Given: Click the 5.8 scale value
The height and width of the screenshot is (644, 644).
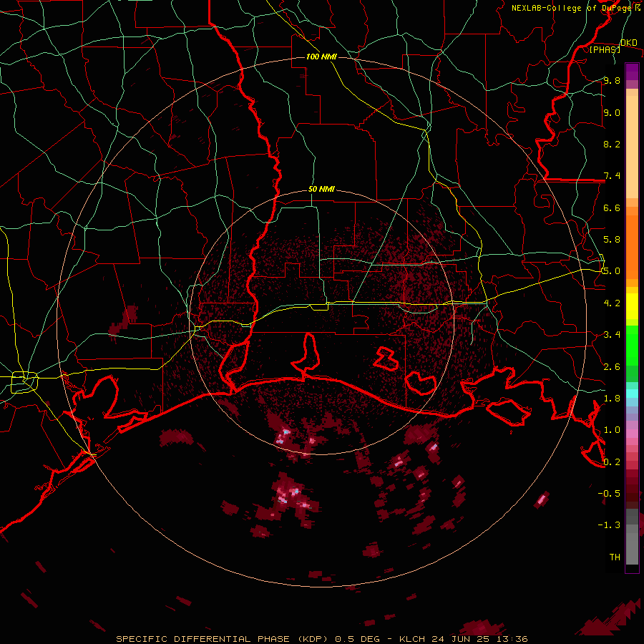Looking at the screenshot, I should click(x=612, y=239).
